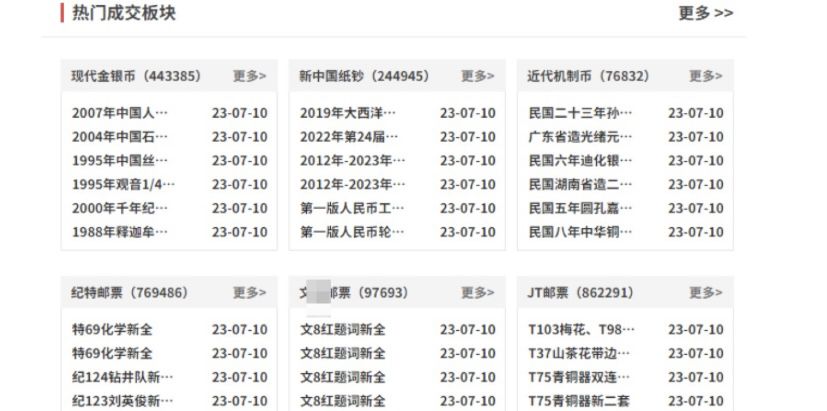Open the 1995年中国丝… listing

120,160
